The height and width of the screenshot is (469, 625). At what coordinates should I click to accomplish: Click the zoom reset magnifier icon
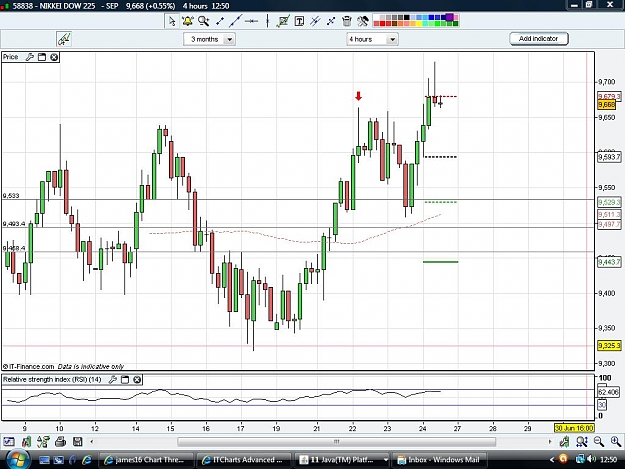point(582,441)
